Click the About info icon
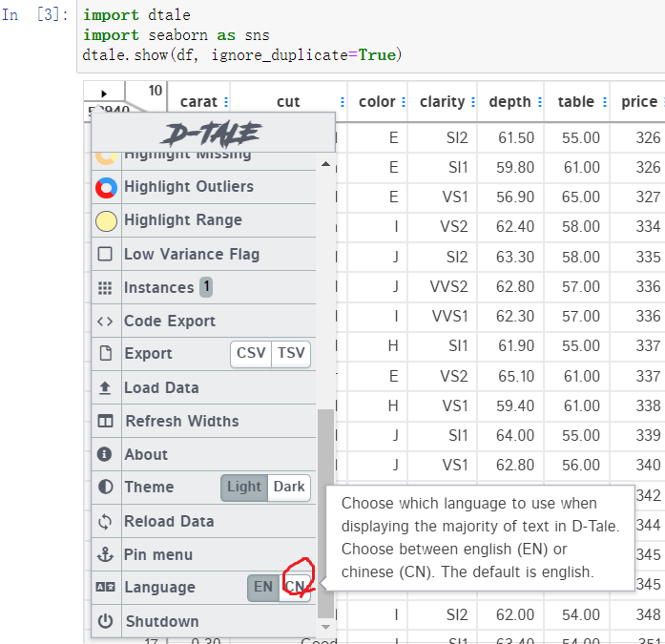 [104, 454]
